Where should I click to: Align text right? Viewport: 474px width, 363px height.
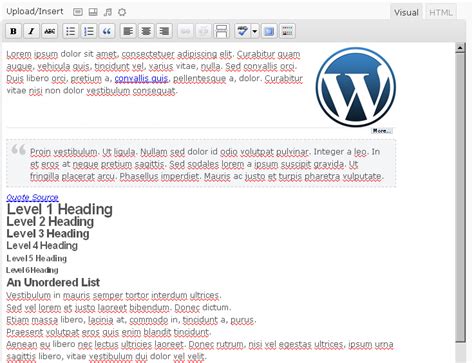tap(164, 31)
